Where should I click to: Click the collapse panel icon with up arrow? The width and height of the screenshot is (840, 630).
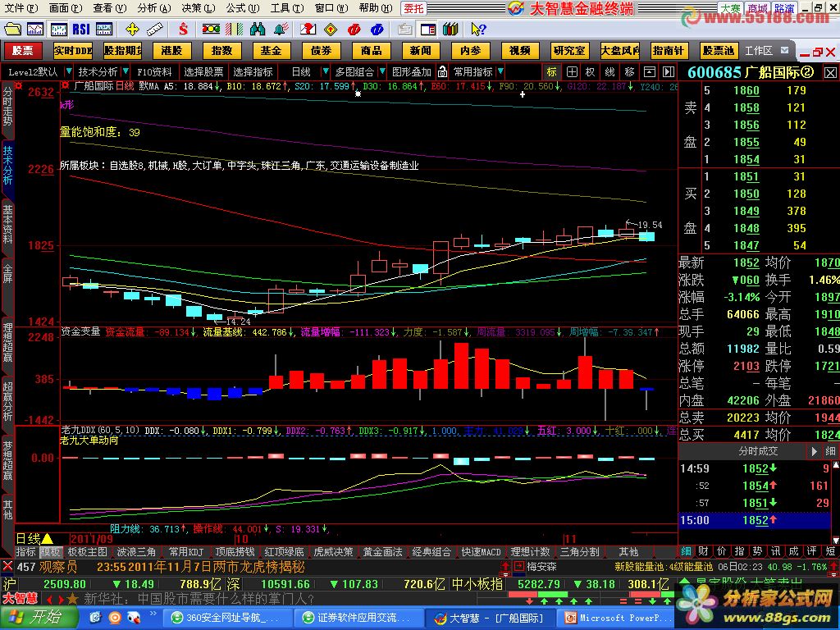(650, 72)
